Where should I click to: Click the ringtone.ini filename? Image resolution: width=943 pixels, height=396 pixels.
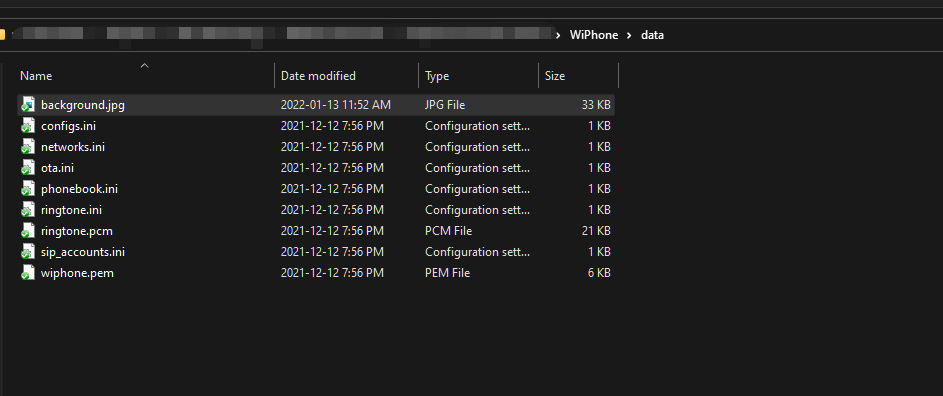coord(71,210)
